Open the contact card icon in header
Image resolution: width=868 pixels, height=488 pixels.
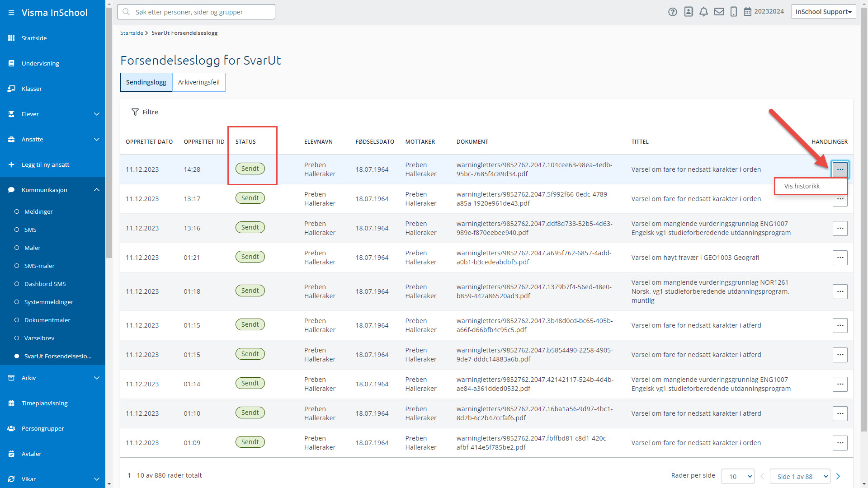pos(689,12)
